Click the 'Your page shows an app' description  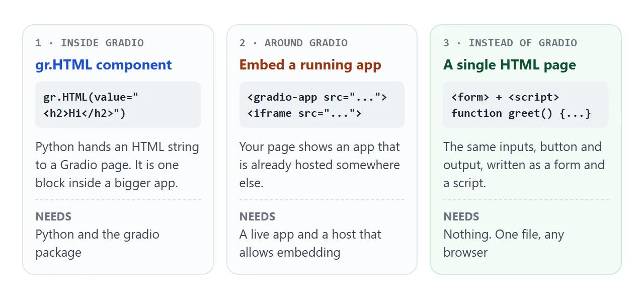[319, 165]
